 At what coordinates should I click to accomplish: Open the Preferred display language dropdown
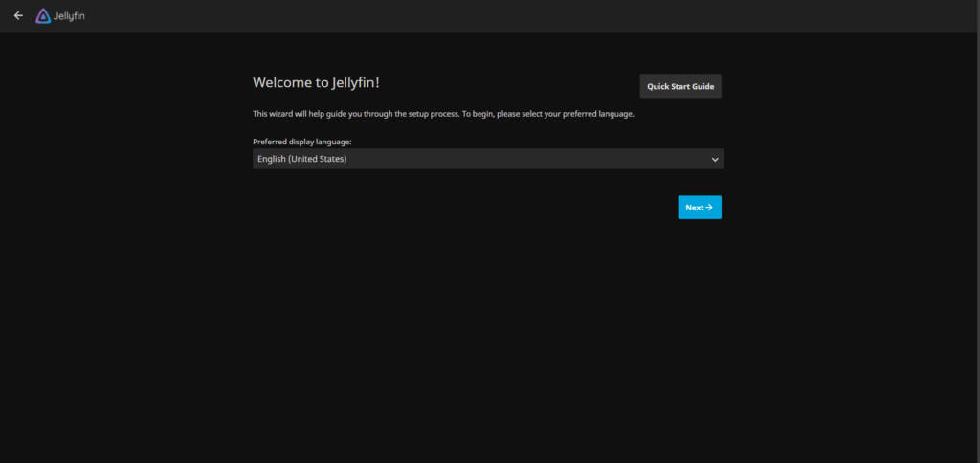click(x=488, y=159)
